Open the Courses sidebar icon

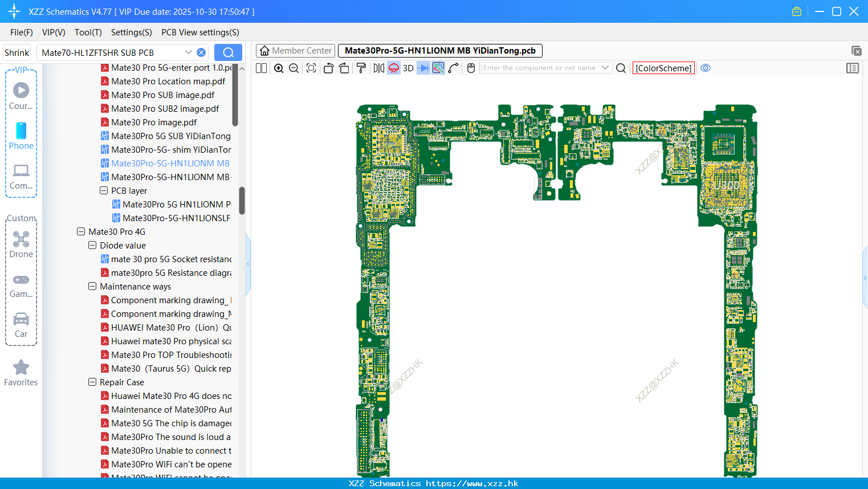pyautogui.click(x=21, y=96)
